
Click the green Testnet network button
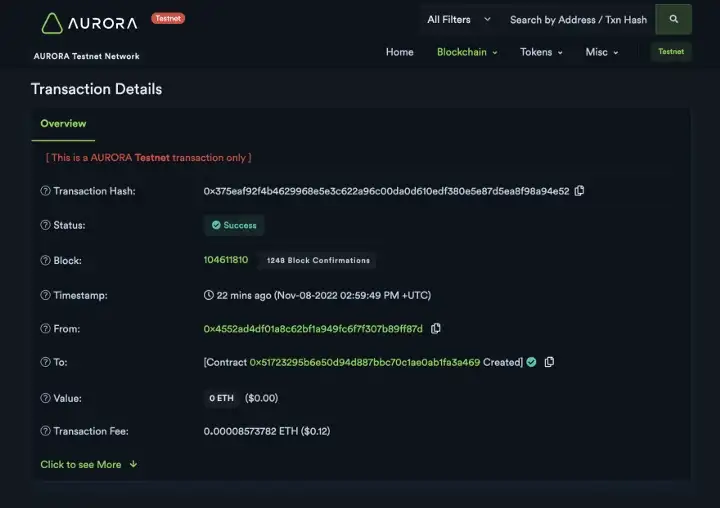pos(671,51)
